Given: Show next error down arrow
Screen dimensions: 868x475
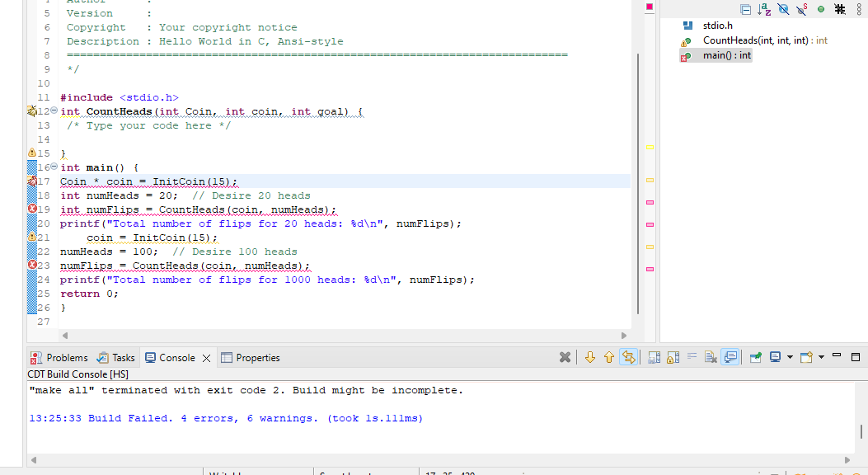Looking at the screenshot, I should click(590, 358).
